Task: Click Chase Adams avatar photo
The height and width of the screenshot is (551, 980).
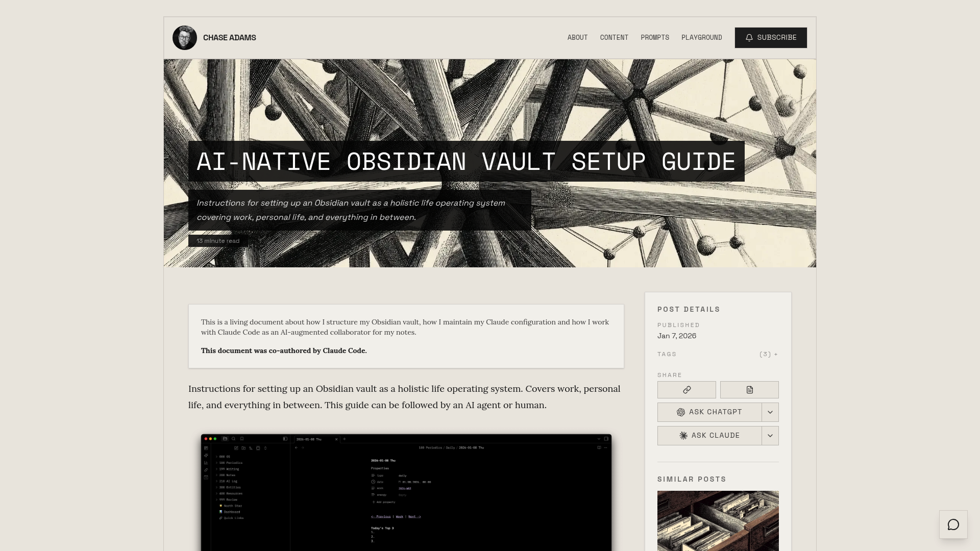Action: pyautogui.click(x=184, y=38)
